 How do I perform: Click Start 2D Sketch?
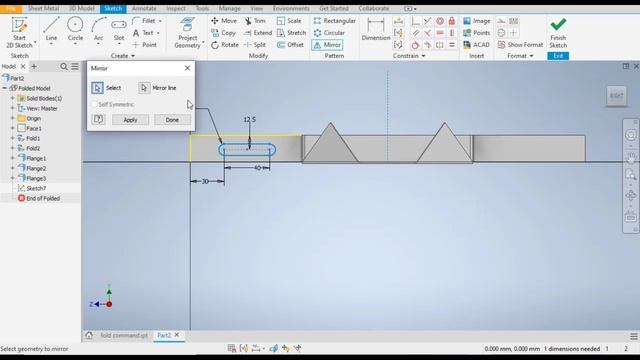click(19, 32)
